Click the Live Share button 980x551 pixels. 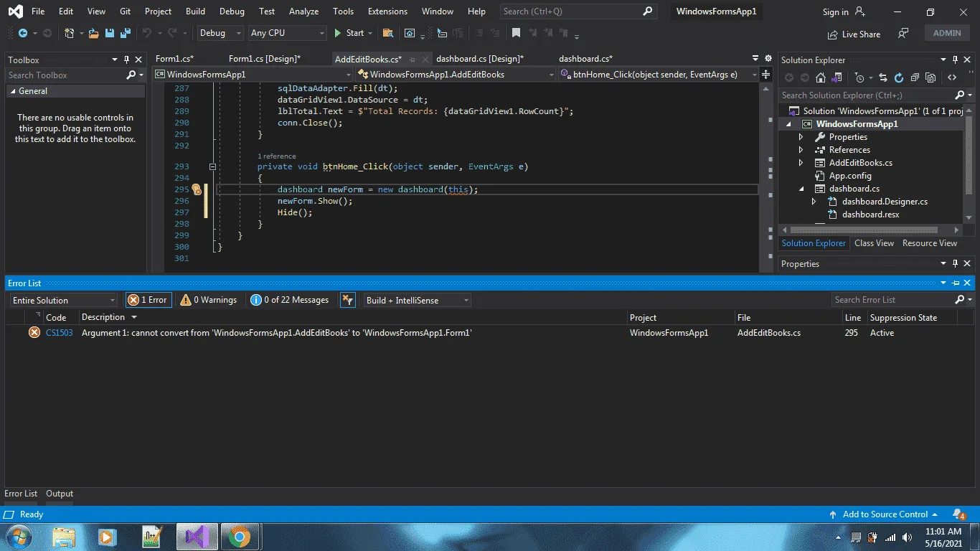(854, 34)
